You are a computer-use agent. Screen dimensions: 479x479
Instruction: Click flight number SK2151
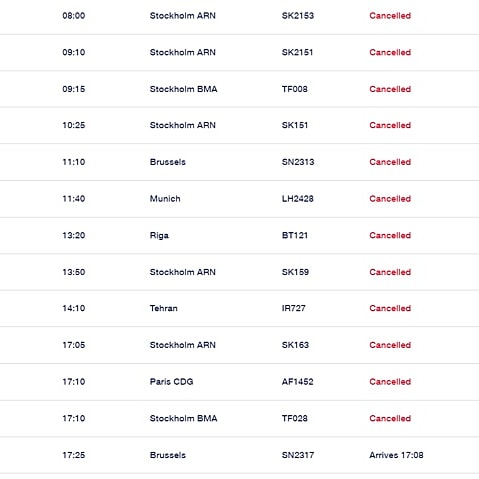[x=297, y=52]
